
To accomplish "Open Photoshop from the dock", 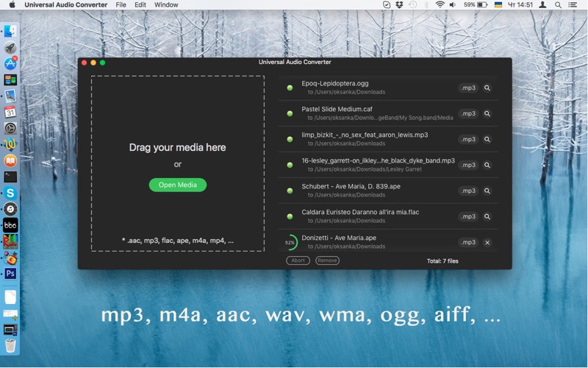I will point(10,273).
